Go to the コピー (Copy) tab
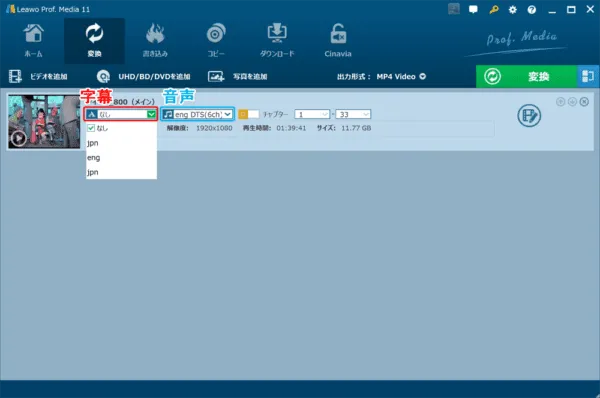600x398 pixels. point(216,41)
